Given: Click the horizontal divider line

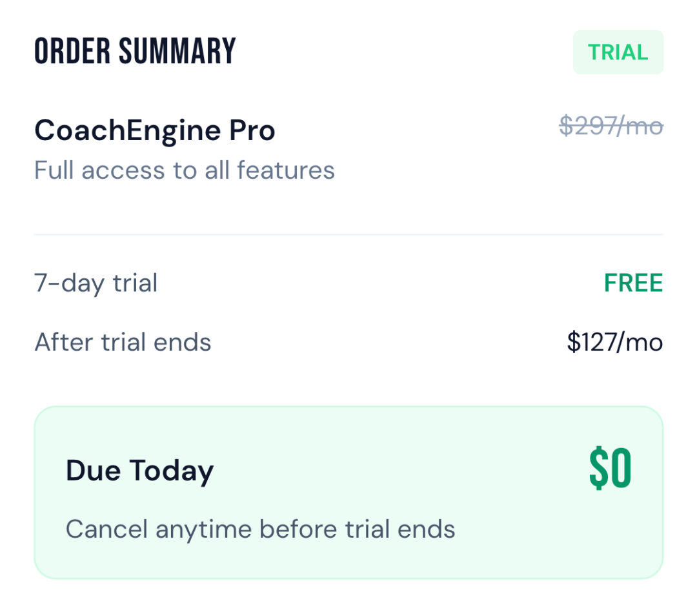Looking at the screenshot, I should 348,234.
